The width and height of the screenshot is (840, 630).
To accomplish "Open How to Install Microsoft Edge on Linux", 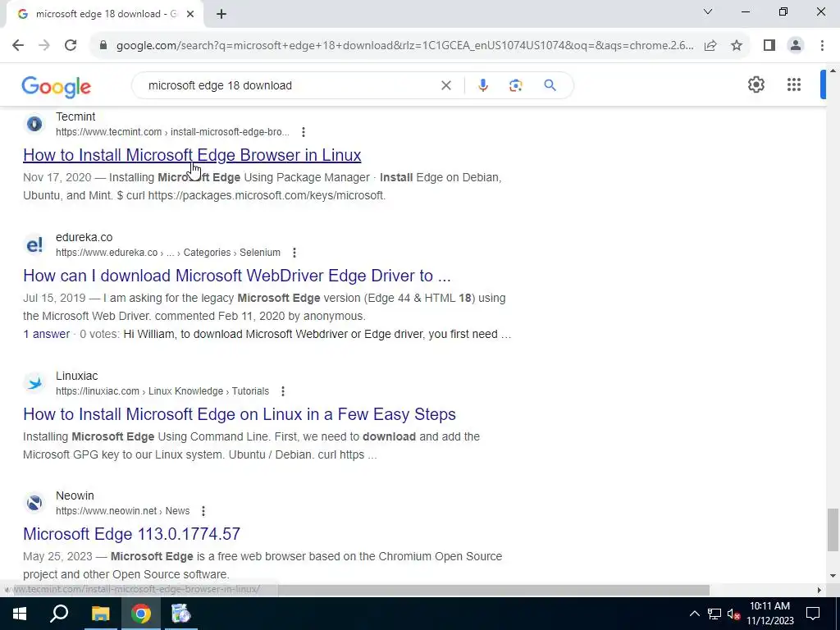I will point(240,414).
